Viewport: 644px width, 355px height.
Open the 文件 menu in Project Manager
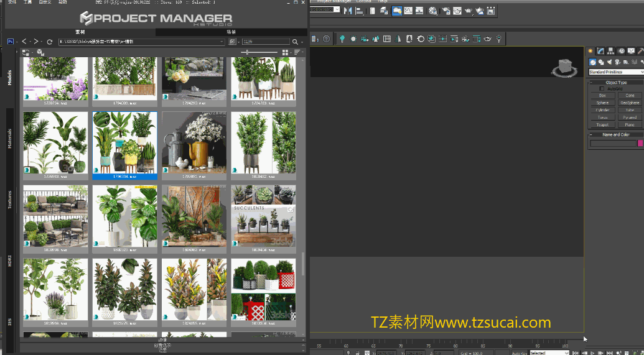tap(12, 2)
